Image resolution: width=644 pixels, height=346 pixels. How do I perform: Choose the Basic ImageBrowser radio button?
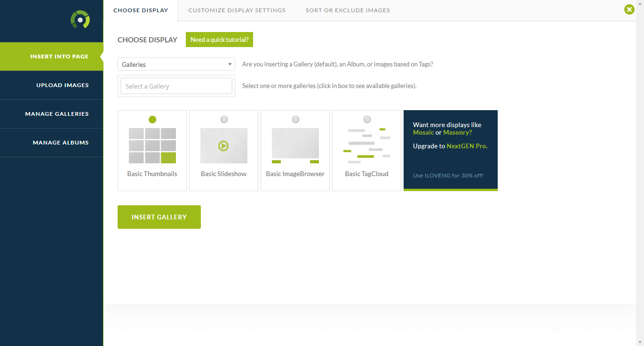coord(295,120)
